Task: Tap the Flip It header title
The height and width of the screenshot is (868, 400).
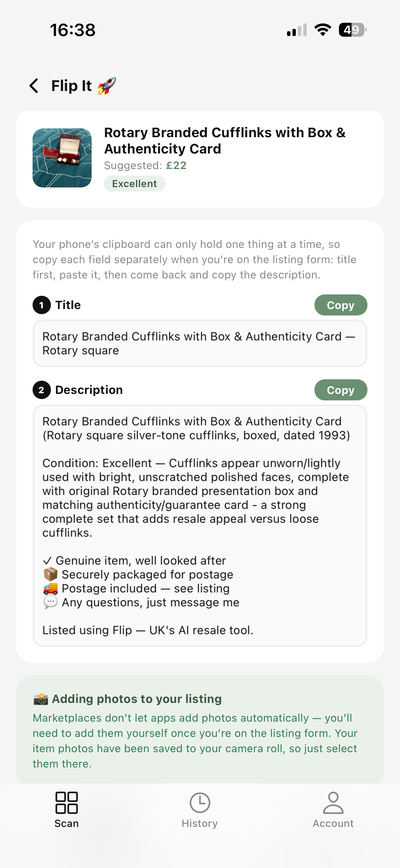Action: click(71, 86)
